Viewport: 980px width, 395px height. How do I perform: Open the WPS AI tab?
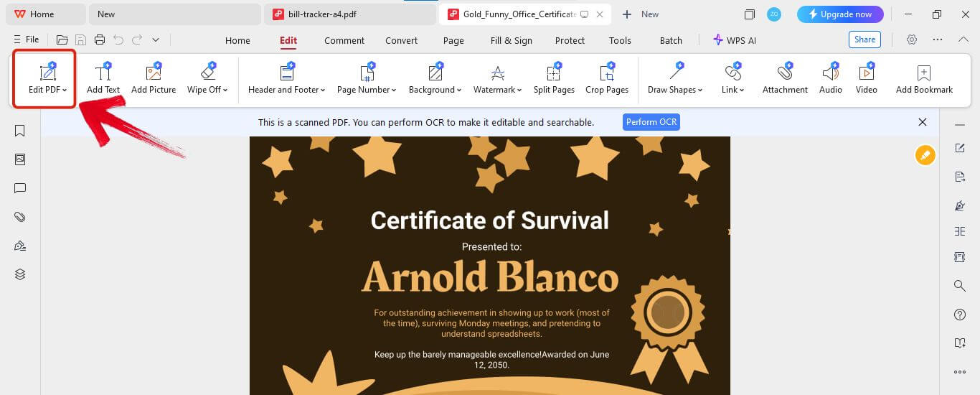(x=735, y=40)
